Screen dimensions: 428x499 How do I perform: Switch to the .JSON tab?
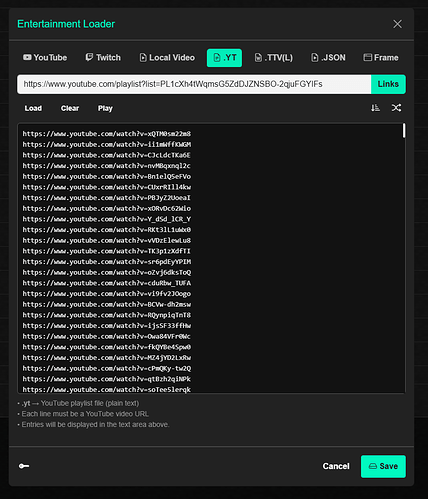328,58
